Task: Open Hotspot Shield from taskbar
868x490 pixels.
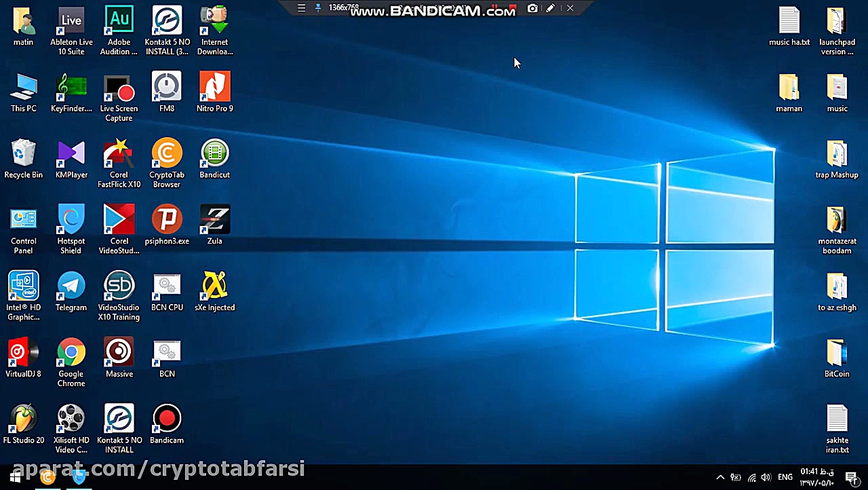Action: pos(79,477)
